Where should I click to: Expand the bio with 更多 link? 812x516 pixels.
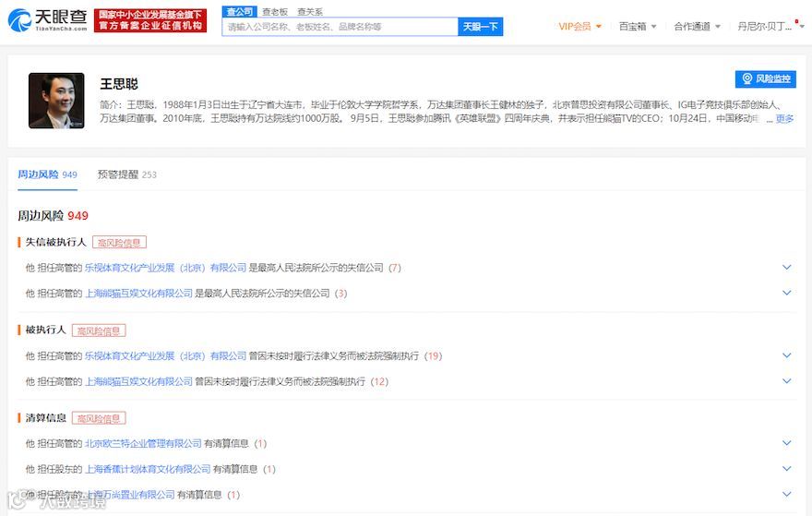(x=784, y=119)
